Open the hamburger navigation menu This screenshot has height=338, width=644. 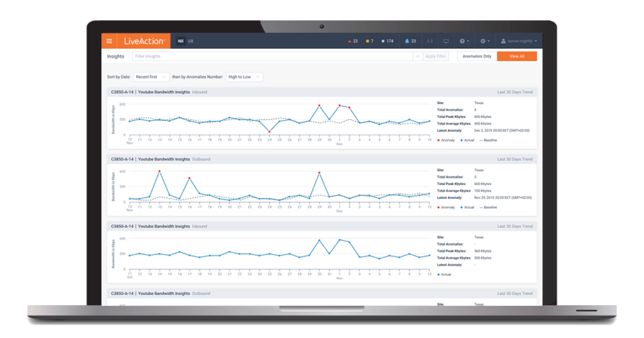tap(109, 41)
